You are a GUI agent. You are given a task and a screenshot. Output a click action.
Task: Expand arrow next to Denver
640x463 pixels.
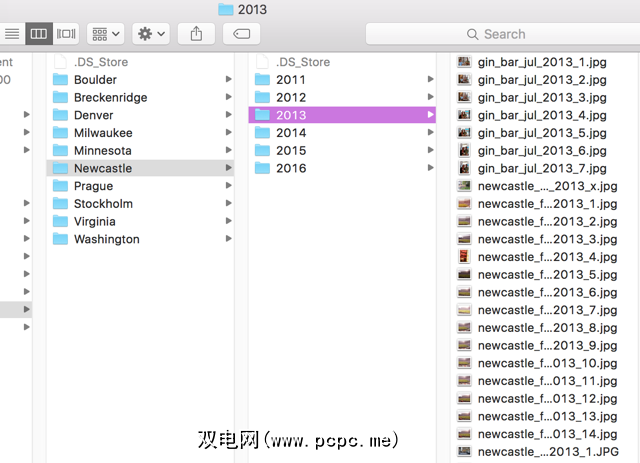coord(229,115)
